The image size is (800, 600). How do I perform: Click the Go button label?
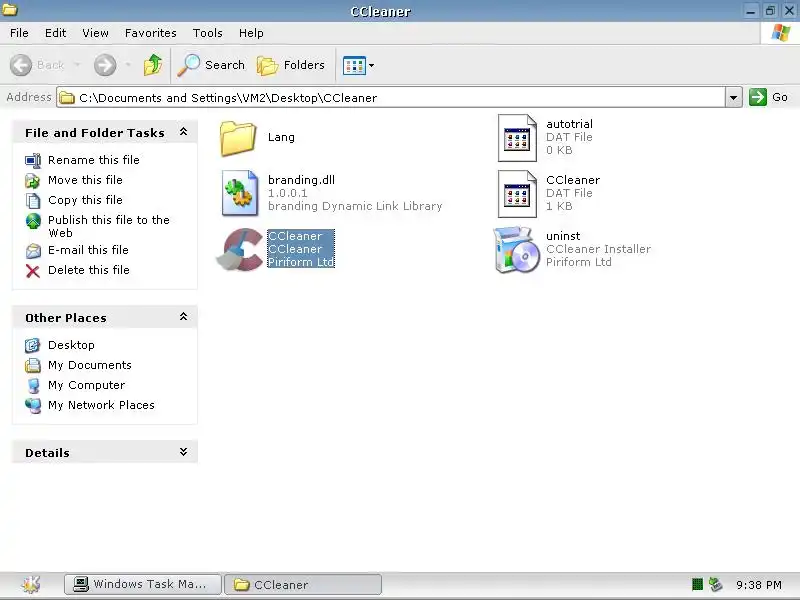pyautogui.click(x=780, y=97)
